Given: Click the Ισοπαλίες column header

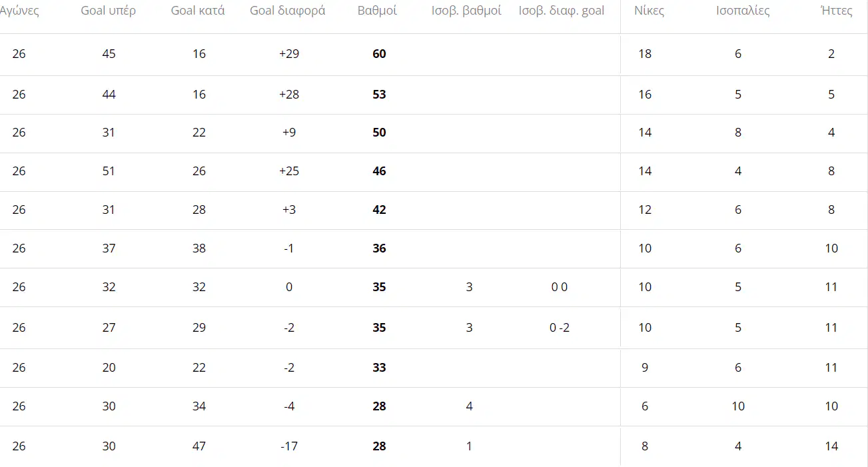Looking at the screenshot, I should tap(738, 11).
